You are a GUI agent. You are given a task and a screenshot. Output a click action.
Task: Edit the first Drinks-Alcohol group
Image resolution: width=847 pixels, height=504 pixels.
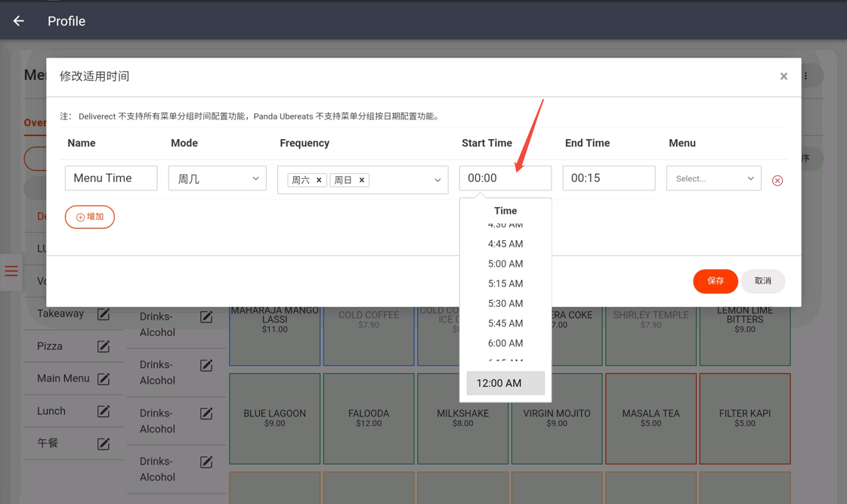206,317
